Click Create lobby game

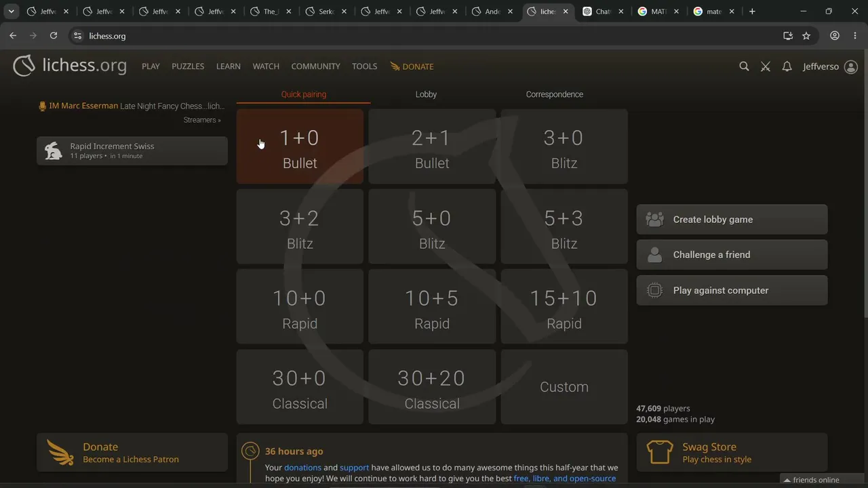click(732, 220)
